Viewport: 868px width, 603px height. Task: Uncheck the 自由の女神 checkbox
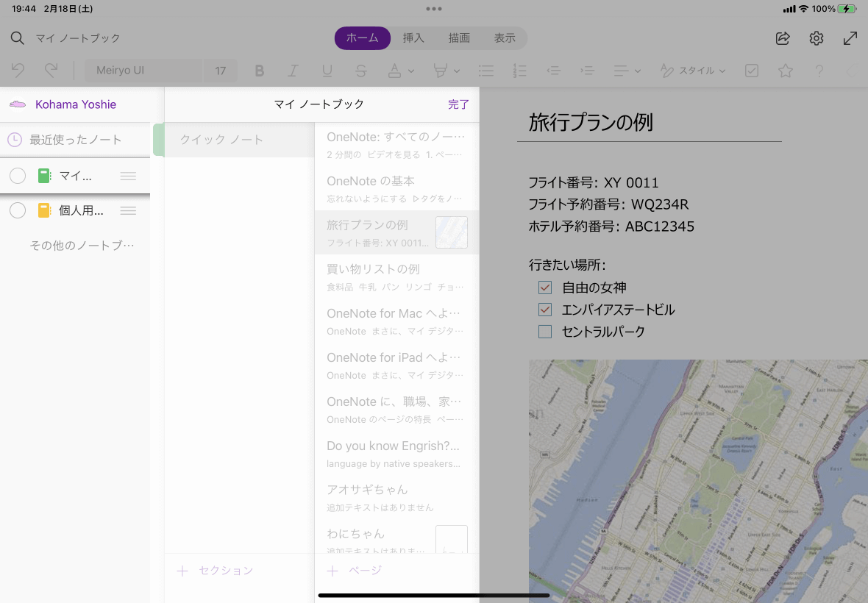click(545, 288)
